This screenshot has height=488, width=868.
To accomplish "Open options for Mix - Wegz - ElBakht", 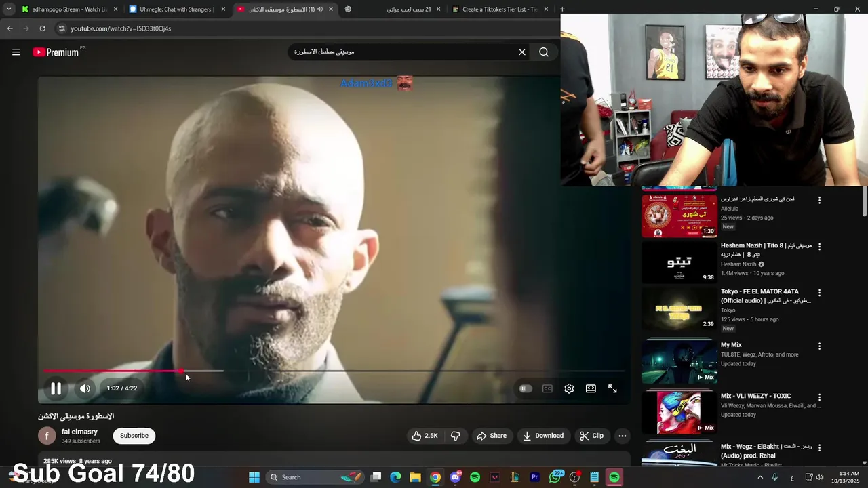I will (x=819, y=448).
